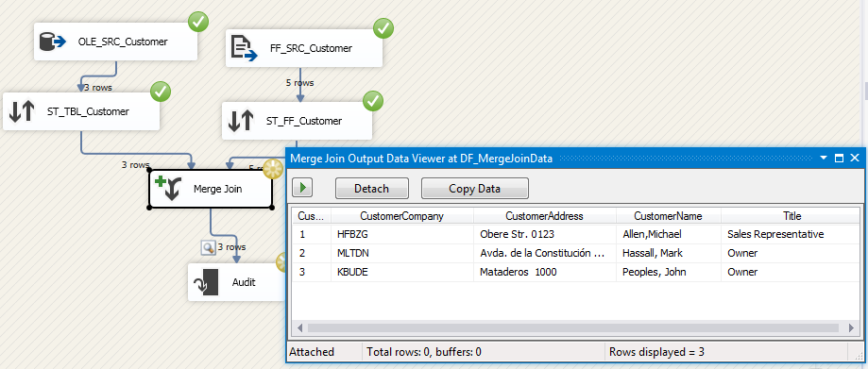
Task: Close the Merge Join data viewer
Action: 854,159
